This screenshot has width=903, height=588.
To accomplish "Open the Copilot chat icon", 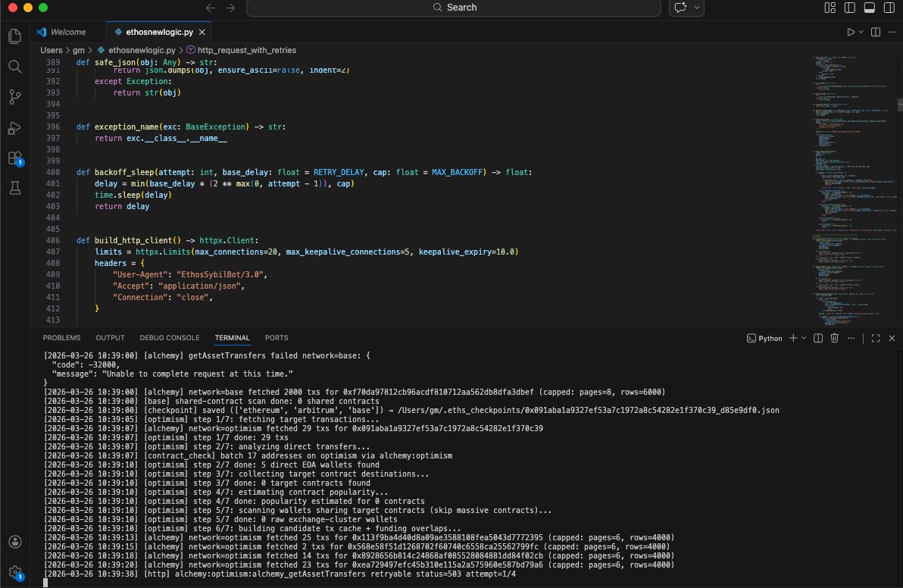I will click(681, 8).
